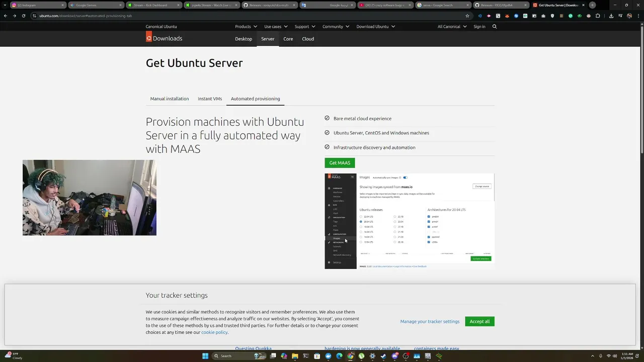Open the taskbar clock showing 1:11 AM
644x362 pixels.
[627, 356]
